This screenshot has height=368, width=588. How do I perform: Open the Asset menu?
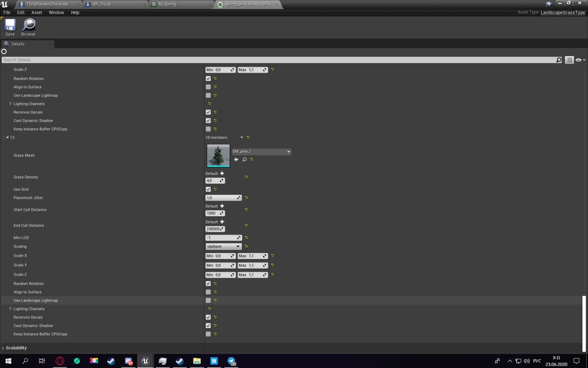(x=36, y=12)
